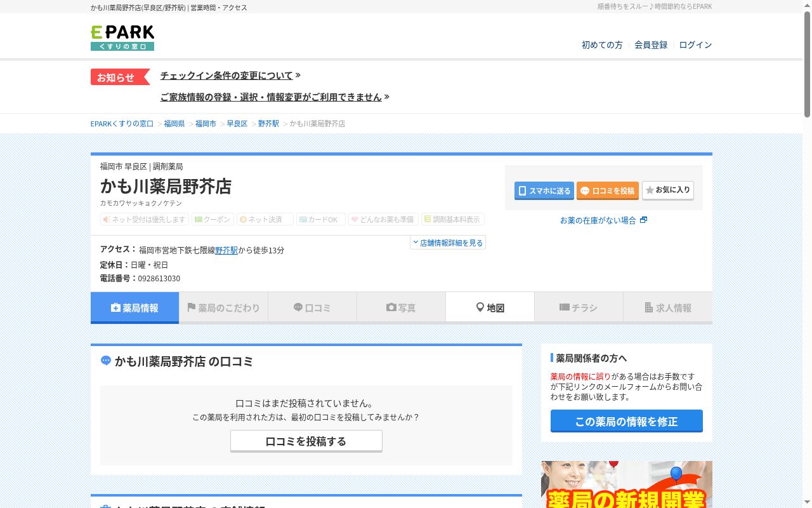This screenshot has height=508, width=812.
Task: Click the speech bubble icon beside の口コミ heading
Action: click(x=106, y=361)
